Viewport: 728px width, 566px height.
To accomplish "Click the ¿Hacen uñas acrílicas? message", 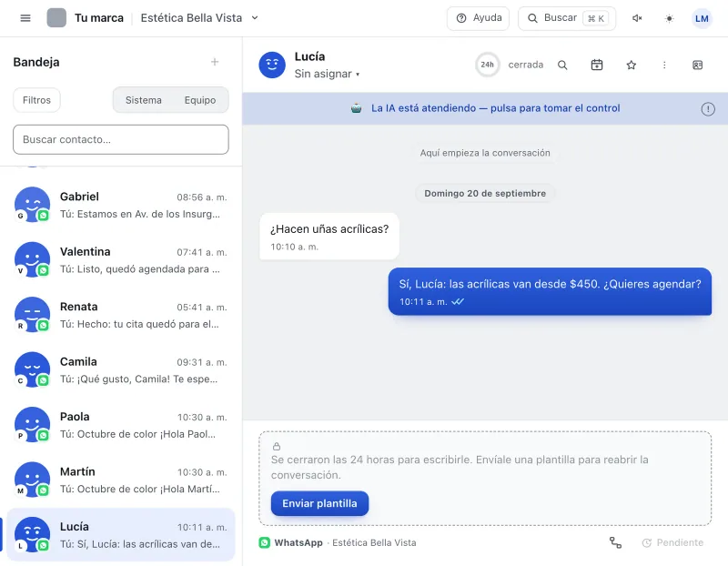I will coord(329,236).
